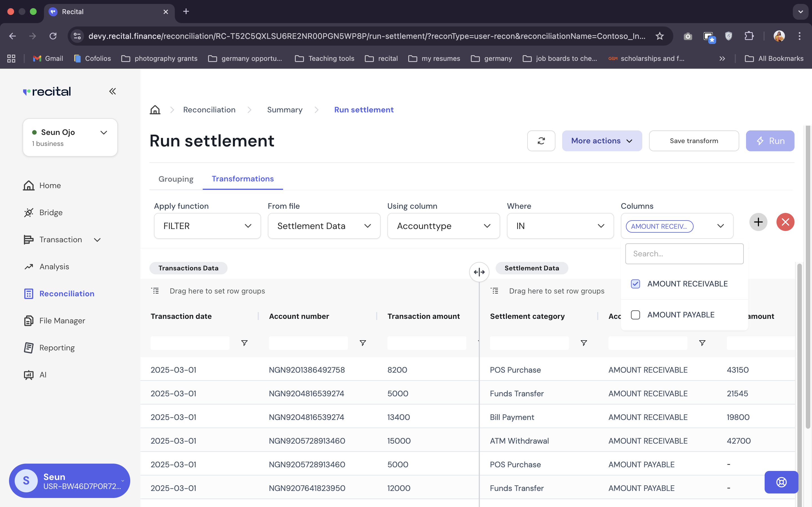The height and width of the screenshot is (507, 812).
Task: Click the refresh icon button beside More actions
Action: coord(541,141)
